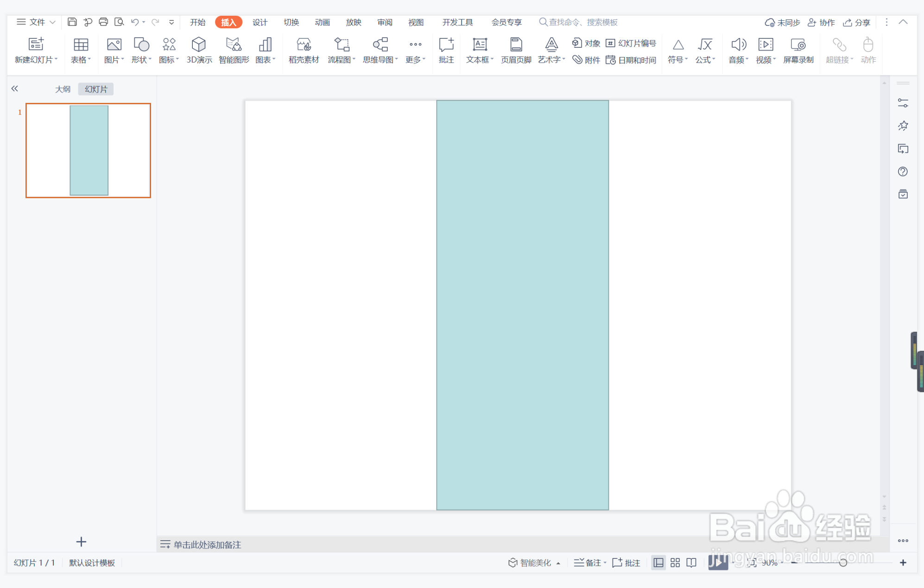Insert Date and Time (日期和时间)
Viewport: 924px width, 588px height.
(631, 60)
